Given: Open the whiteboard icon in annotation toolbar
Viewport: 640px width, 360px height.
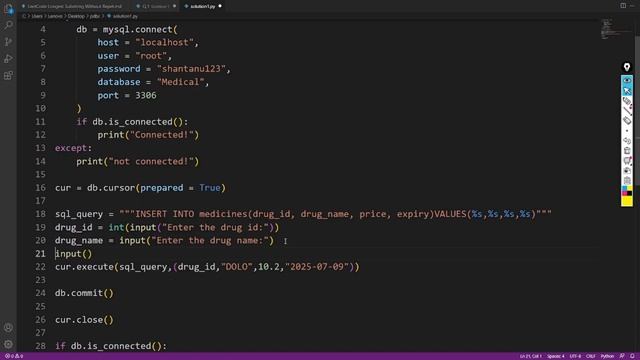Looking at the screenshot, I should [x=627, y=161].
